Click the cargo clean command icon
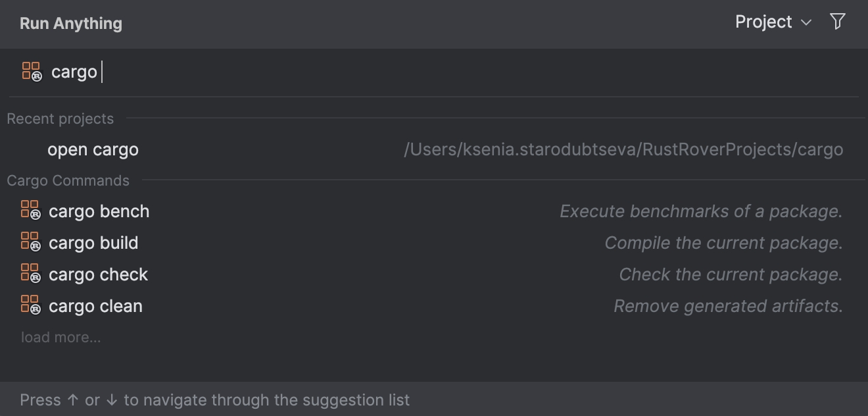This screenshot has height=416, width=868. [30, 305]
